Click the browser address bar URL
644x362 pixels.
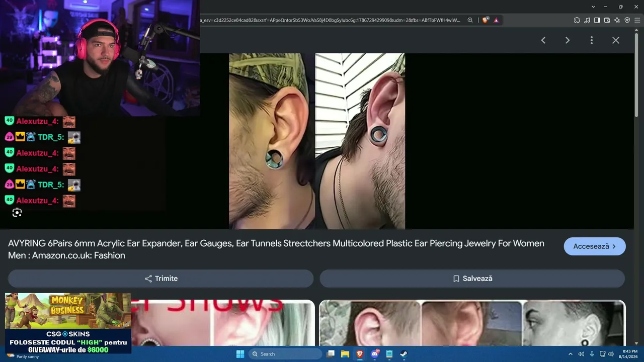(330, 20)
